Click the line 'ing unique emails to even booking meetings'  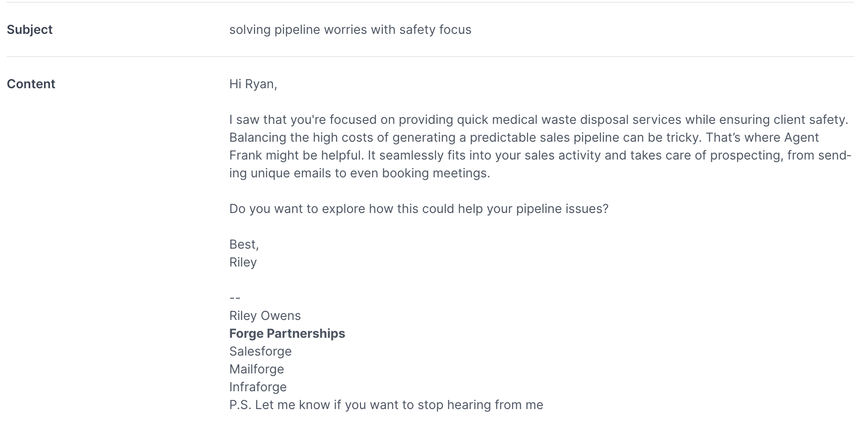(360, 173)
